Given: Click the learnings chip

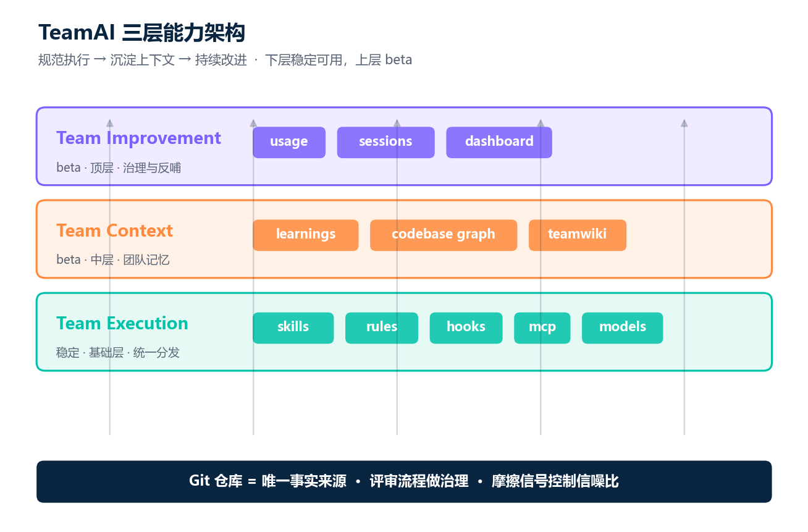Looking at the screenshot, I should 306,235.
